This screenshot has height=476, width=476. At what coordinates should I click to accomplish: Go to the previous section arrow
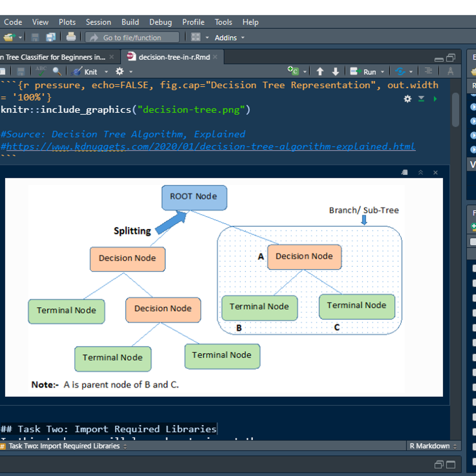click(320, 71)
